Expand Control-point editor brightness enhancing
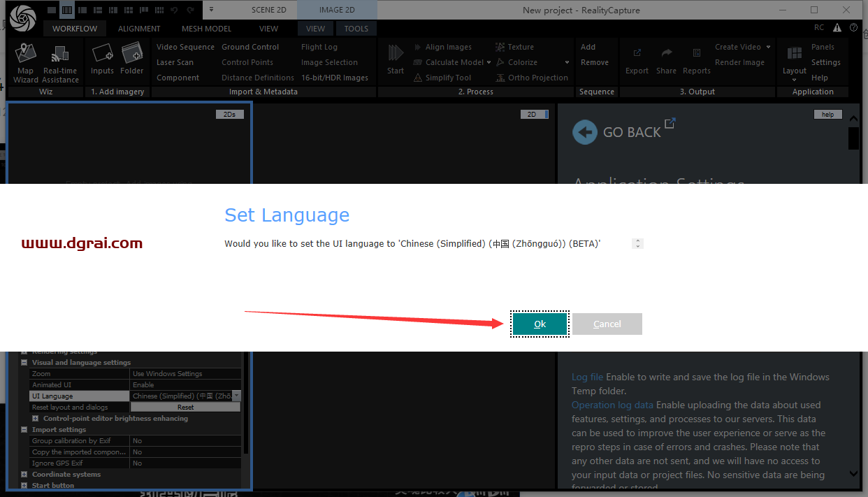This screenshot has width=868, height=497. [35, 418]
